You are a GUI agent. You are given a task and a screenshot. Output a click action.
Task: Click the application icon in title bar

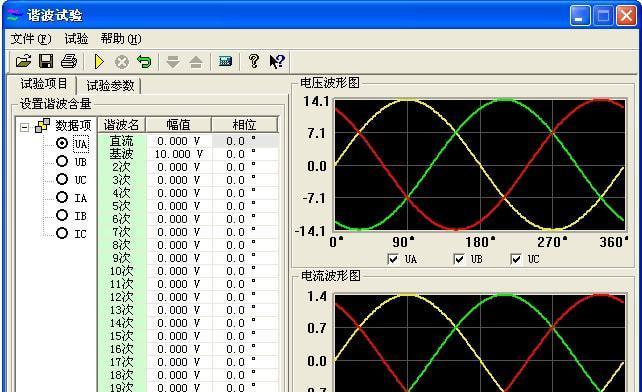14,16
